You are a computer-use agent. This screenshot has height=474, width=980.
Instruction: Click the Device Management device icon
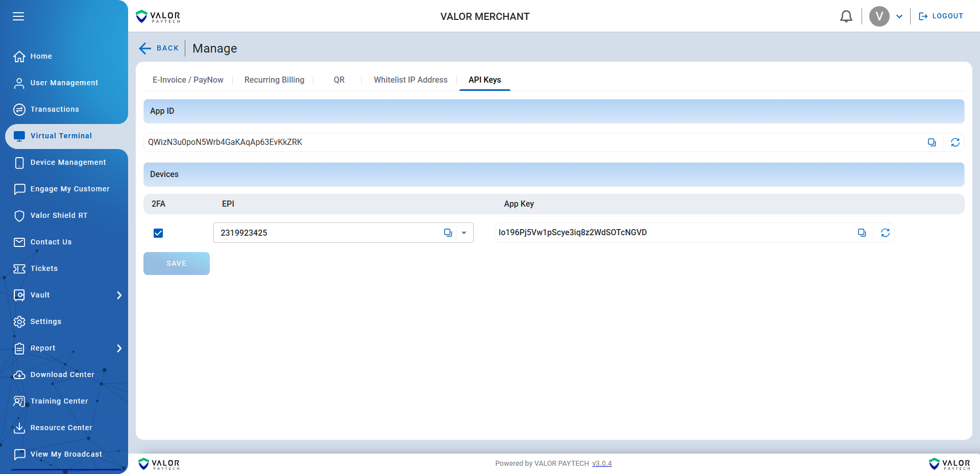[19, 162]
